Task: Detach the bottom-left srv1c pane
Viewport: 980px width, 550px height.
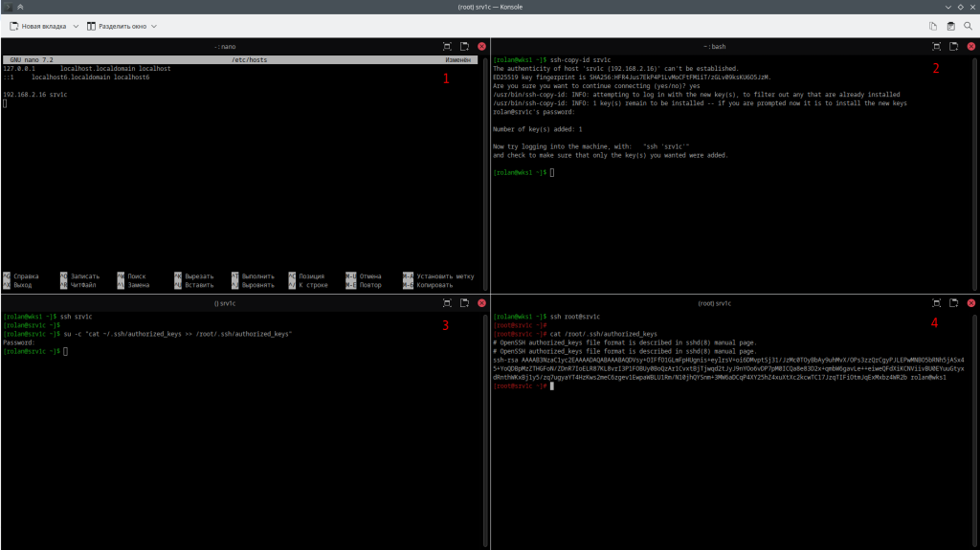Action: tap(464, 303)
